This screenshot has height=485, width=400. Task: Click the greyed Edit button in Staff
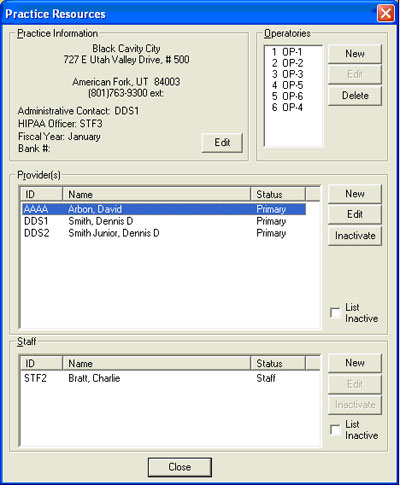[355, 384]
